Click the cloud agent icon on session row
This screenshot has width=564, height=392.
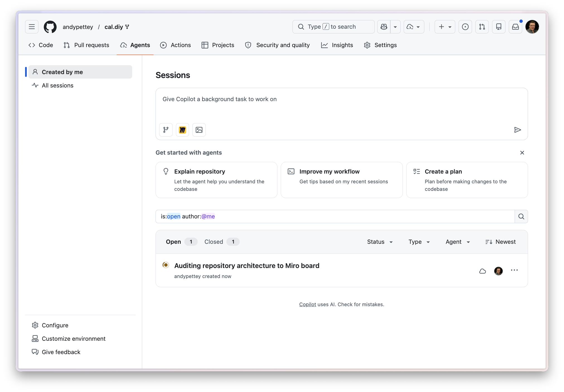[x=483, y=271]
